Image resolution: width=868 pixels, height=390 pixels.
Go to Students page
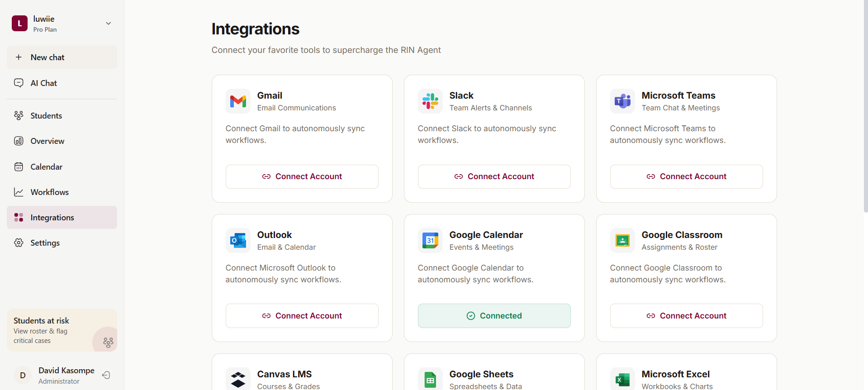62,116
